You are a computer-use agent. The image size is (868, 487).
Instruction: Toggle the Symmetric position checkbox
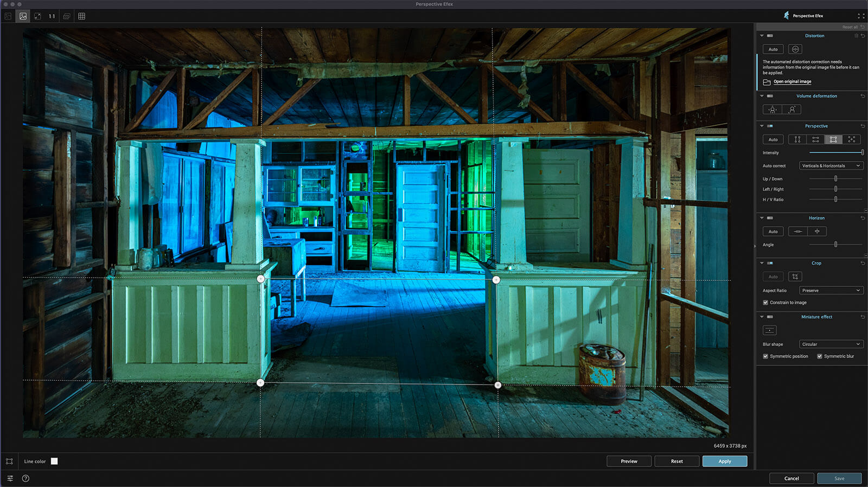pos(765,356)
